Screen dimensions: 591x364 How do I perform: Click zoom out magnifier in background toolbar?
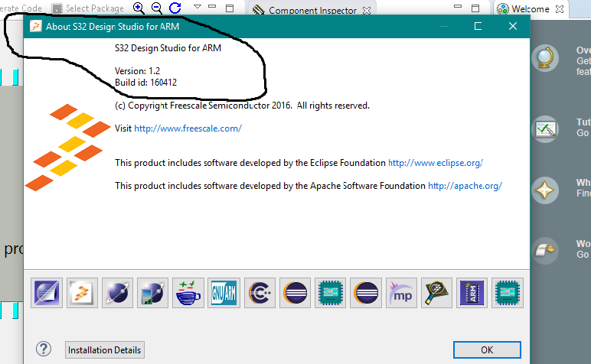click(157, 8)
